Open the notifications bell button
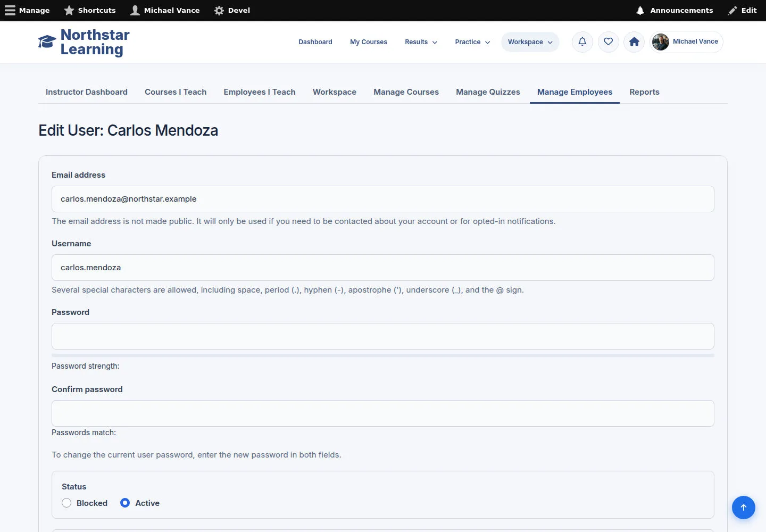This screenshot has width=766, height=532. pos(582,41)
